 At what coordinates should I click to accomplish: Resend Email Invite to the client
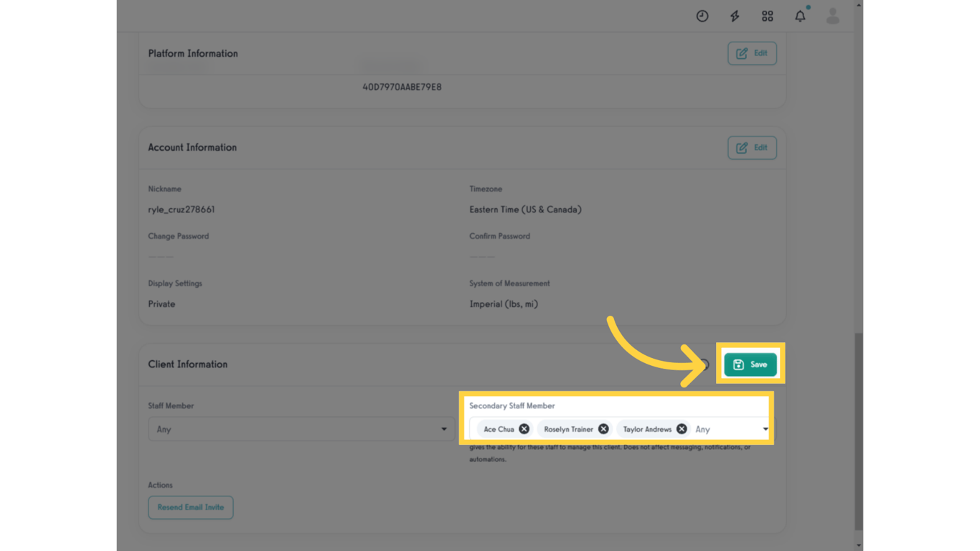point(191,507)
